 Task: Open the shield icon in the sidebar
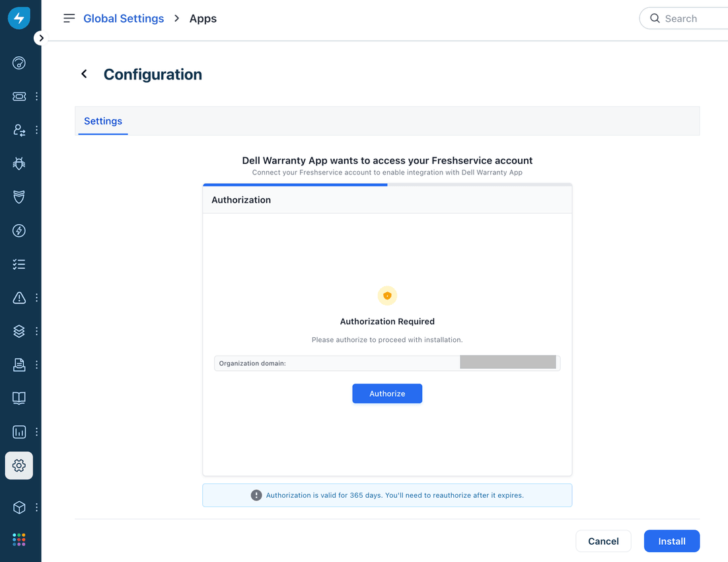pos(18,197)
